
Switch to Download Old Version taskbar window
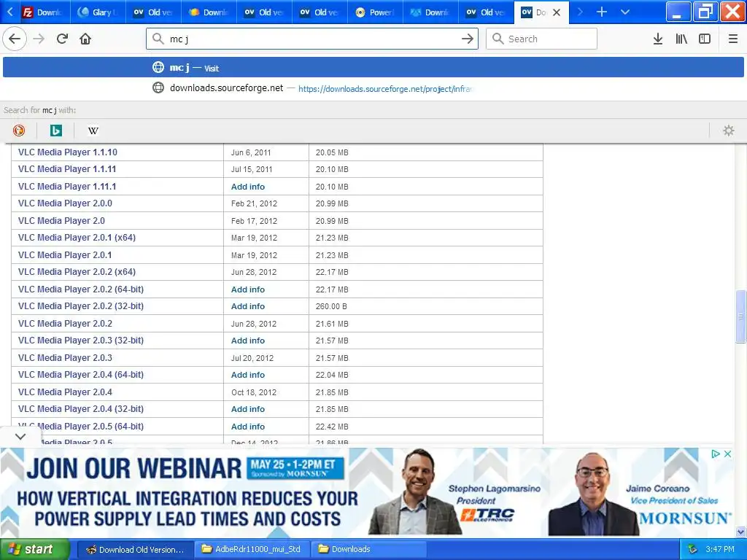[135, 549]
